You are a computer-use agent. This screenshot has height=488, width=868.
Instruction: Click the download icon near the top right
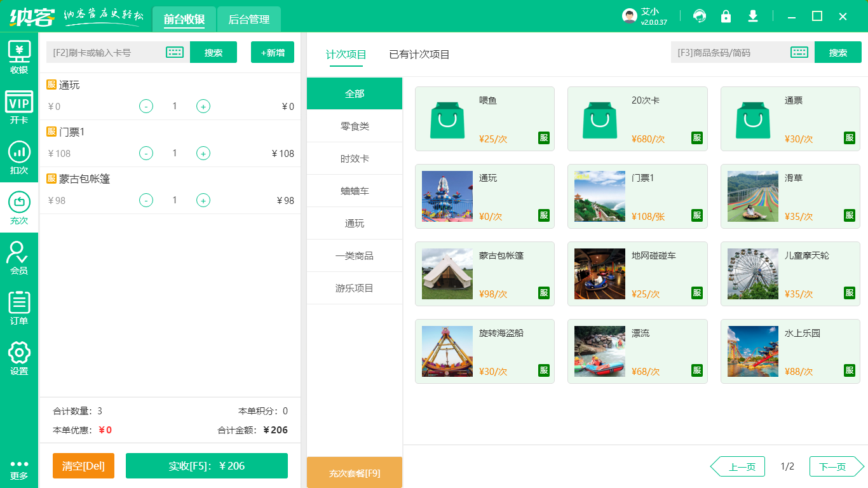[753, 16]
